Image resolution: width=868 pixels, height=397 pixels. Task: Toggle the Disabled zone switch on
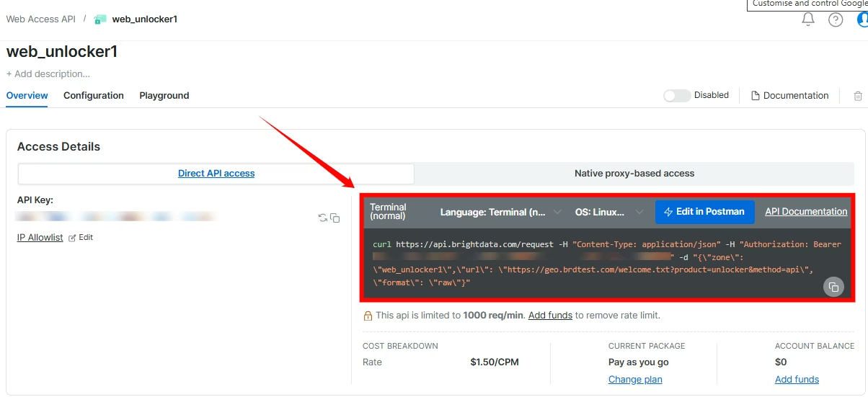pyautogui.click(x=677, y=96)
